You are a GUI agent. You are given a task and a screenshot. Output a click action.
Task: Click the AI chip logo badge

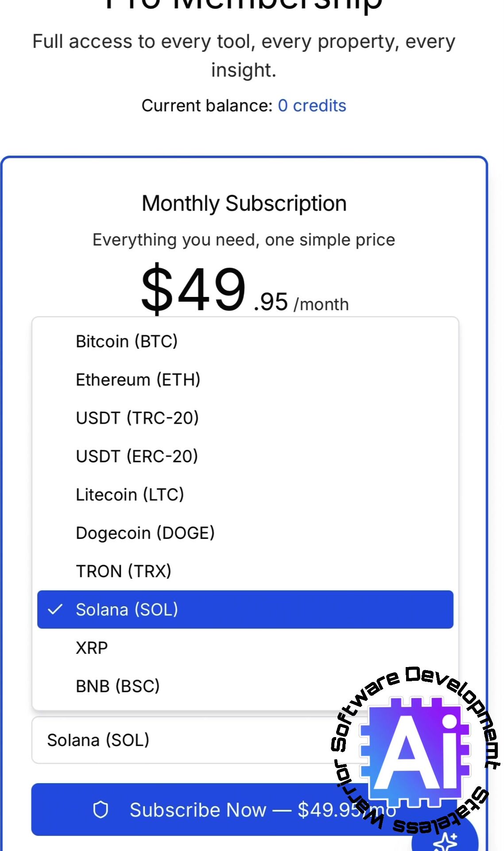tap(416, 749)
